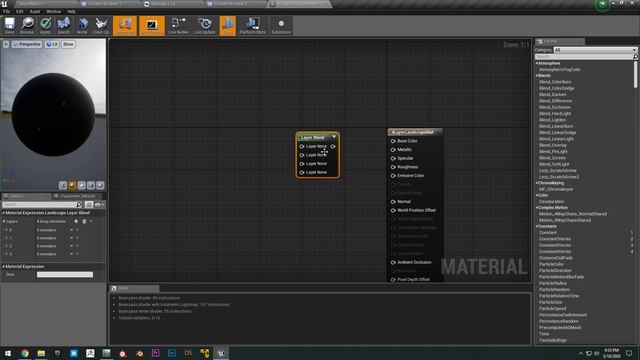The height and width of the screenshot is (360, 640).
Task: Open options dropdown for layer element 2
Action: coord(72,246)
